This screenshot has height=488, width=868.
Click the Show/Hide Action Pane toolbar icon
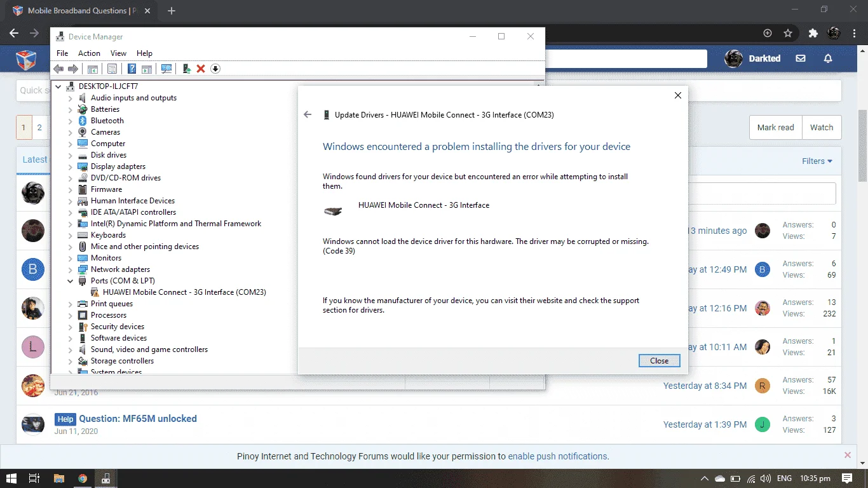(x=147, y=69)
